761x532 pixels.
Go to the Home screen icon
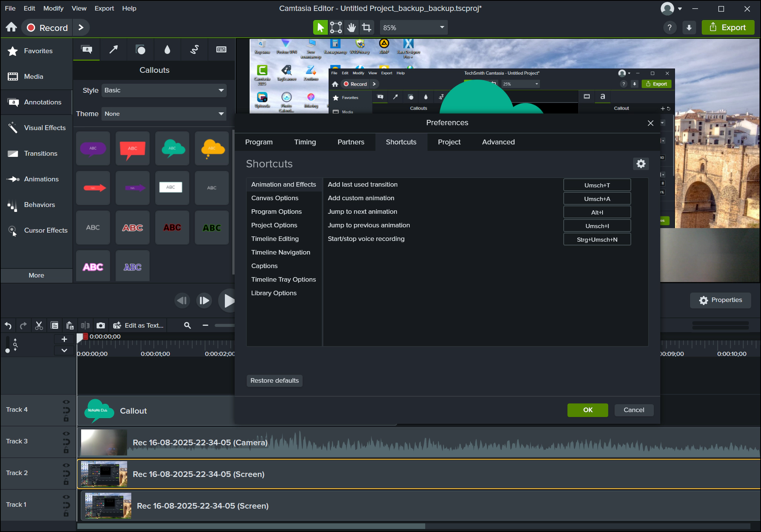click(11, 27)
